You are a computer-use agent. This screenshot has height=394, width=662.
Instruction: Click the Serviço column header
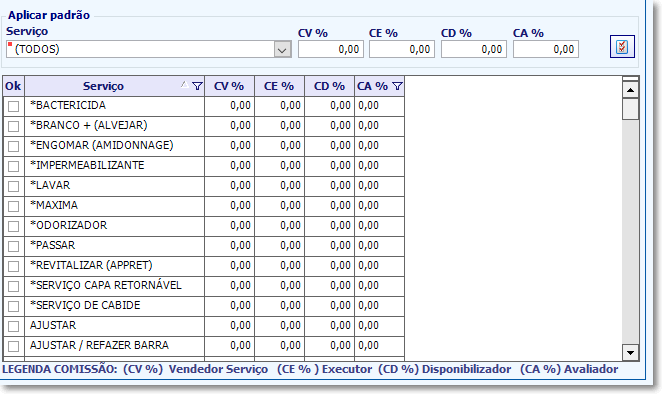tap(115, 86)
